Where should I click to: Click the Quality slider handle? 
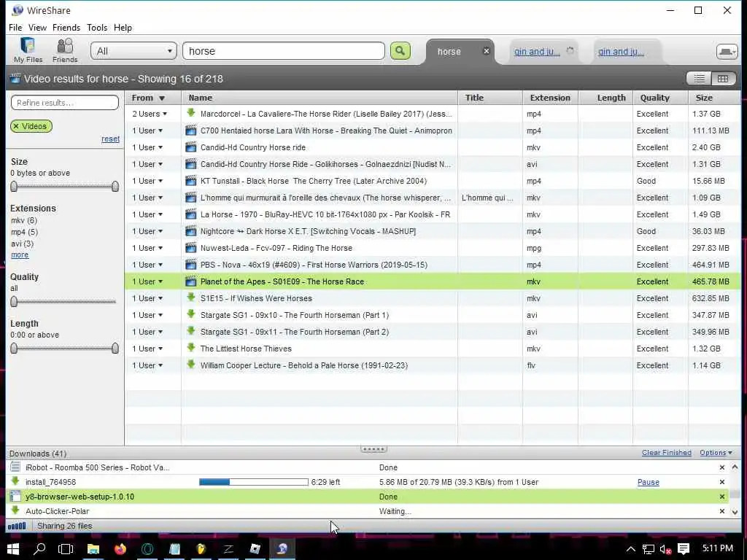coord(14,301)
